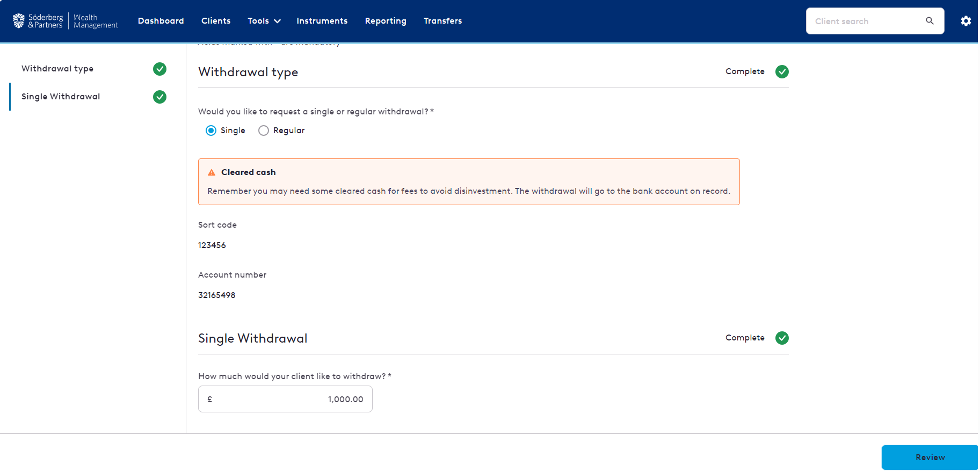Viewport: 980px width, 472px height.
Task: Go to the Clients page
Action: tap(216, 21)
